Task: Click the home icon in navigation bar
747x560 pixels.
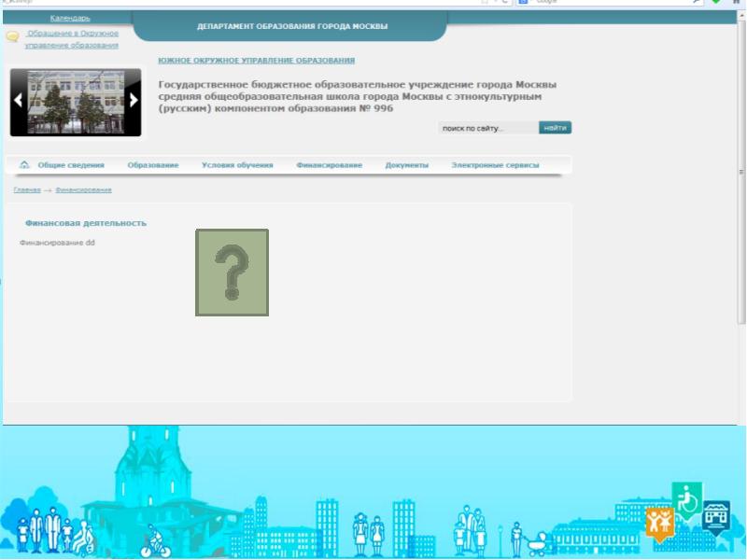Action: point(24,165)
